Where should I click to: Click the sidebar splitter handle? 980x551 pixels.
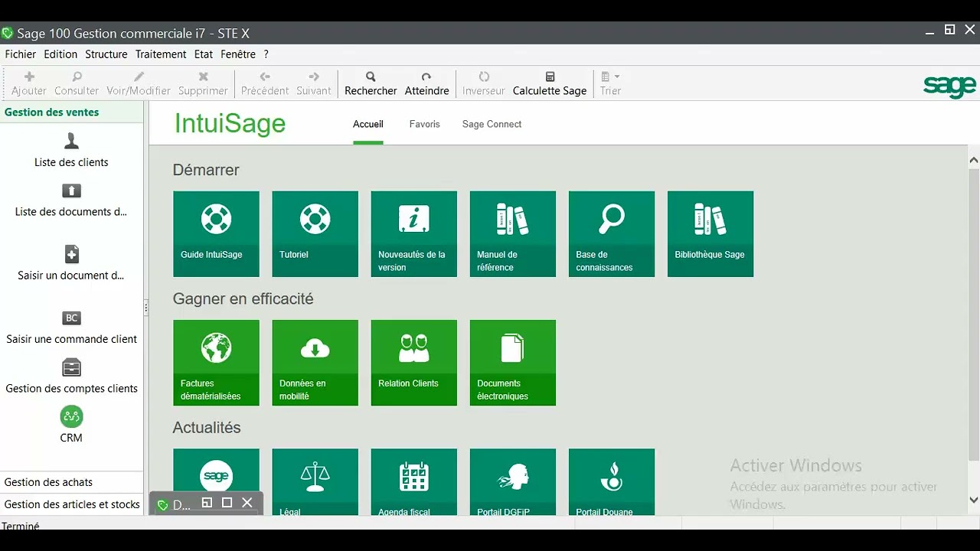click(146, 308)
